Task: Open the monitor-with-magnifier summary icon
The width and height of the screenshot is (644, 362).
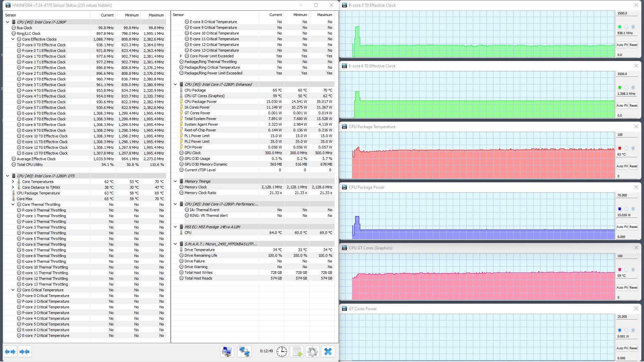Action: pos(227,351)
